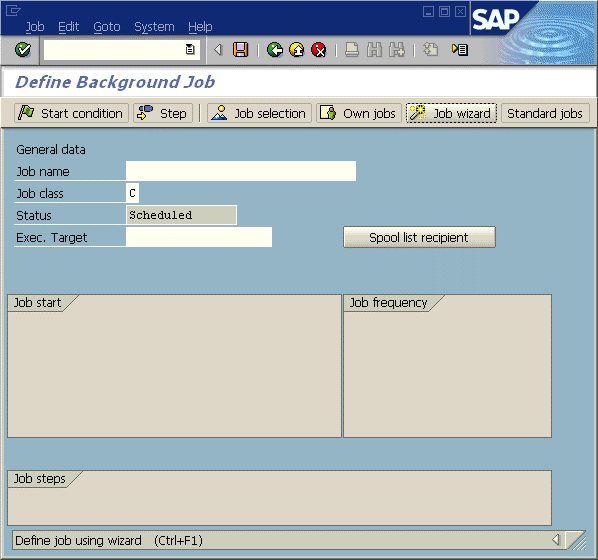
Task: Select the Job frequency group header
Action: point(388,303)
